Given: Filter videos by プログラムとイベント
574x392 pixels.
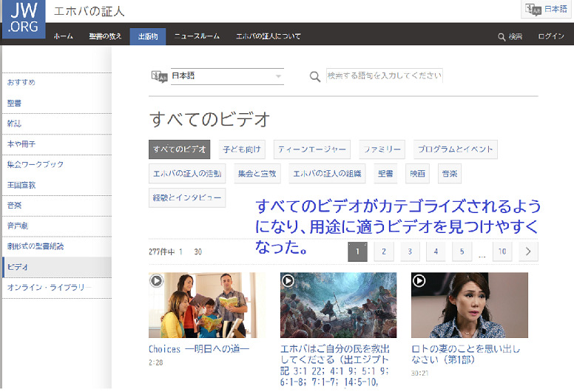Looking at the screenshot, I should [456, 149].
